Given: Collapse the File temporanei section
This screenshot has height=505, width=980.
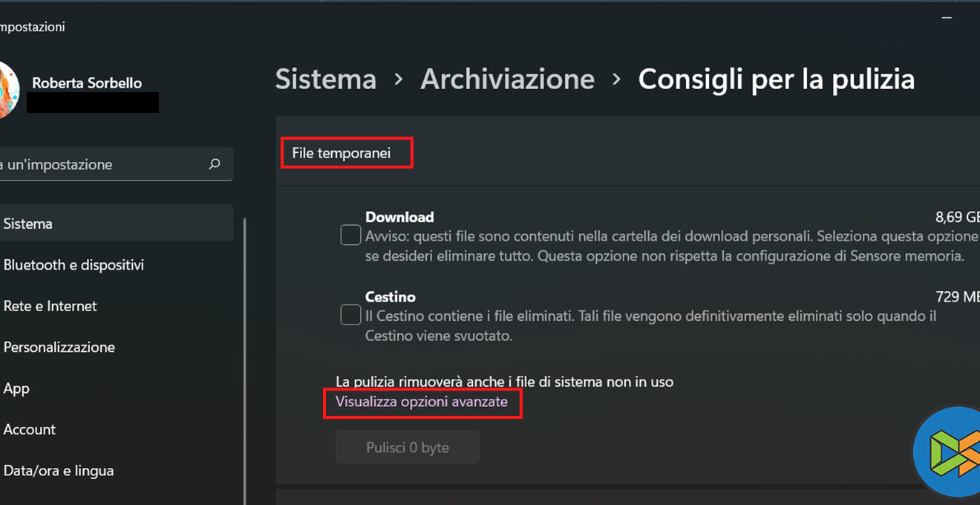Looking at the screenshot, I should (x=342, y=154).
